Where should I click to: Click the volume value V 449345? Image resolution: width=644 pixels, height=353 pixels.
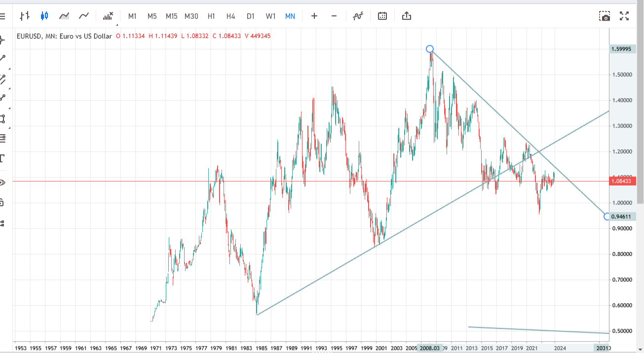(258, 36)
